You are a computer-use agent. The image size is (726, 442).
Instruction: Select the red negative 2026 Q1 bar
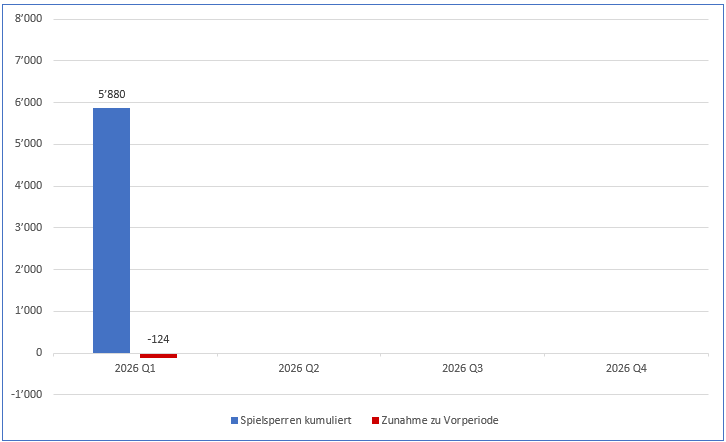pyautogui.click(x=158, y=355)
